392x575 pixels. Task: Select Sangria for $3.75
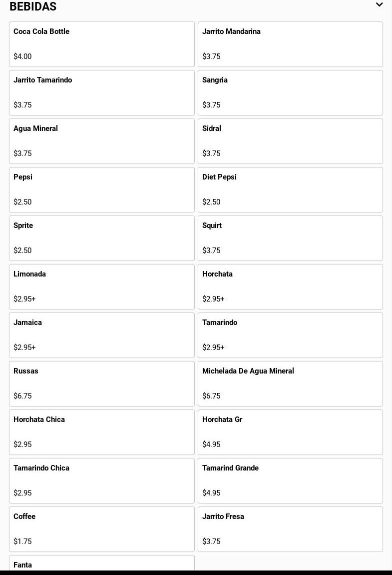click(x=290, y=93)
